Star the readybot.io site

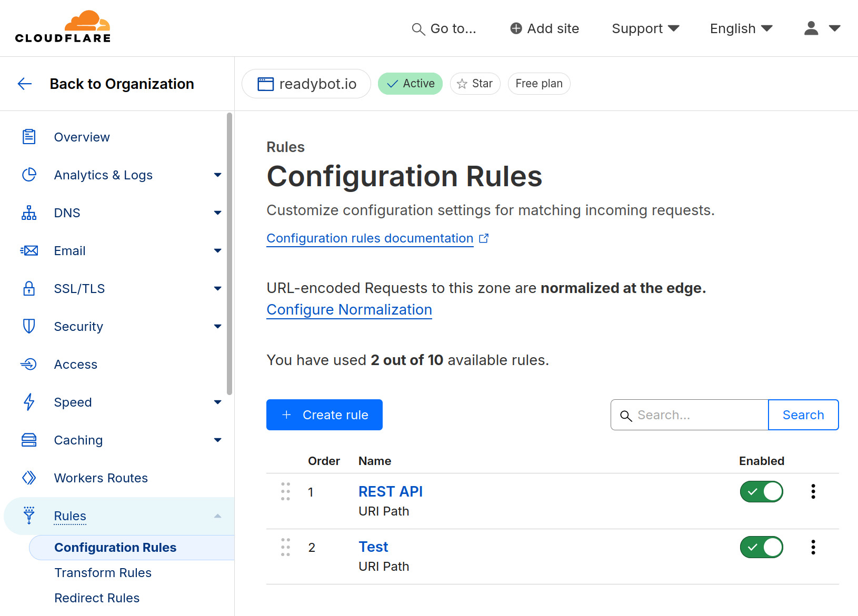(474, 84)
